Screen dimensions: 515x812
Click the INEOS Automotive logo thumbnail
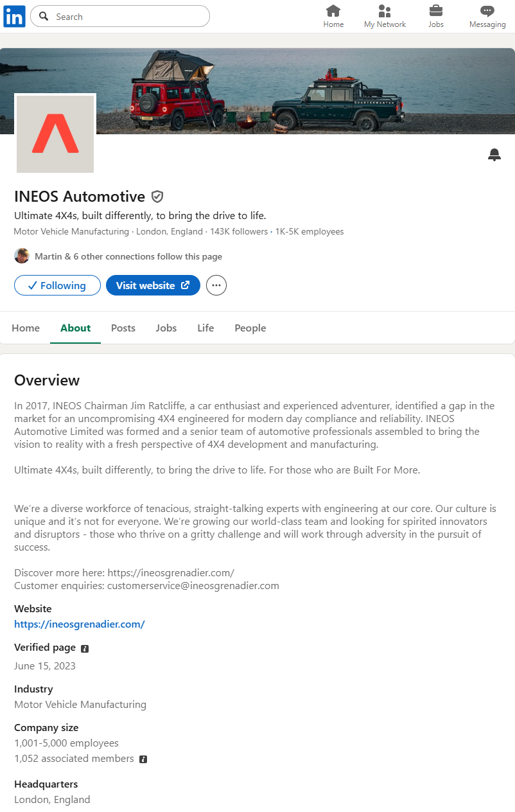coord(55,134)
